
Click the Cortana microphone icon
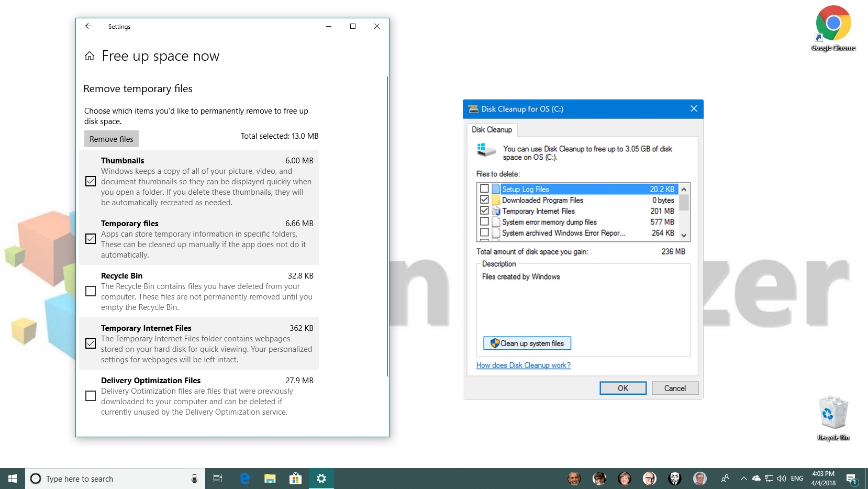194,479
